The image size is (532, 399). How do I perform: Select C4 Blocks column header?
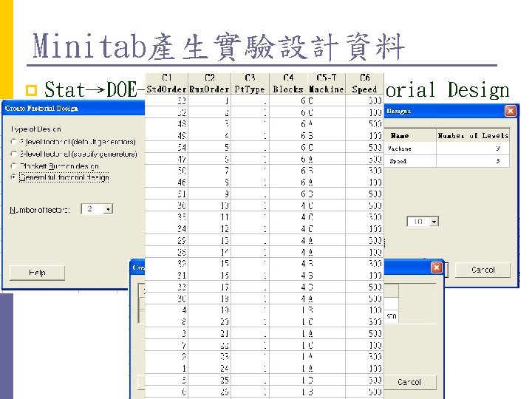point(288,83)
